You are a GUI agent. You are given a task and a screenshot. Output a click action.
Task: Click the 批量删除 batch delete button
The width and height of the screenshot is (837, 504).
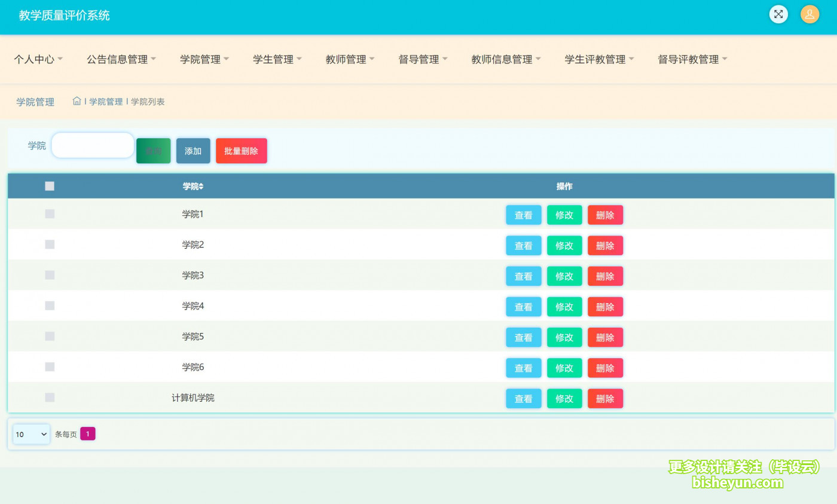click(x=241, y=151)
